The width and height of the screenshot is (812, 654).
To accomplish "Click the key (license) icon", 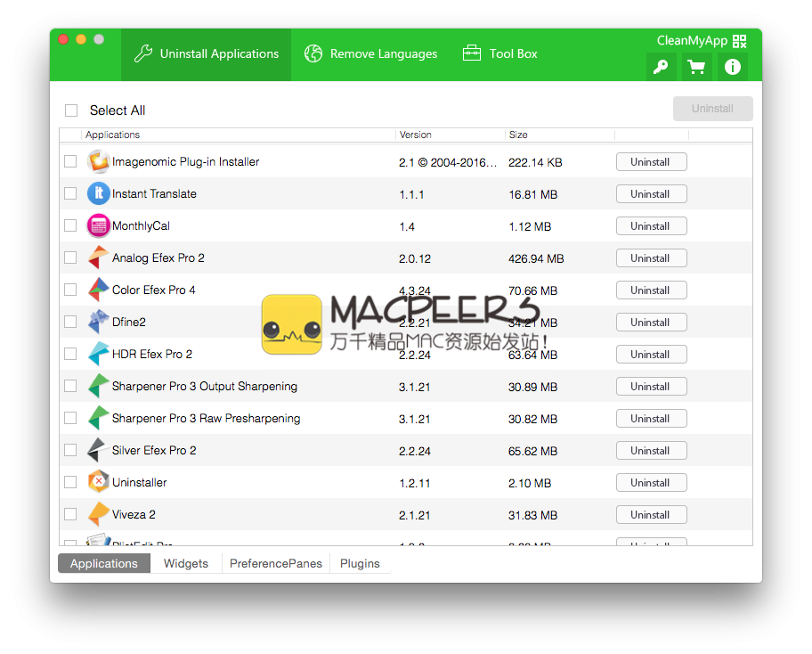I will point(661,67).
